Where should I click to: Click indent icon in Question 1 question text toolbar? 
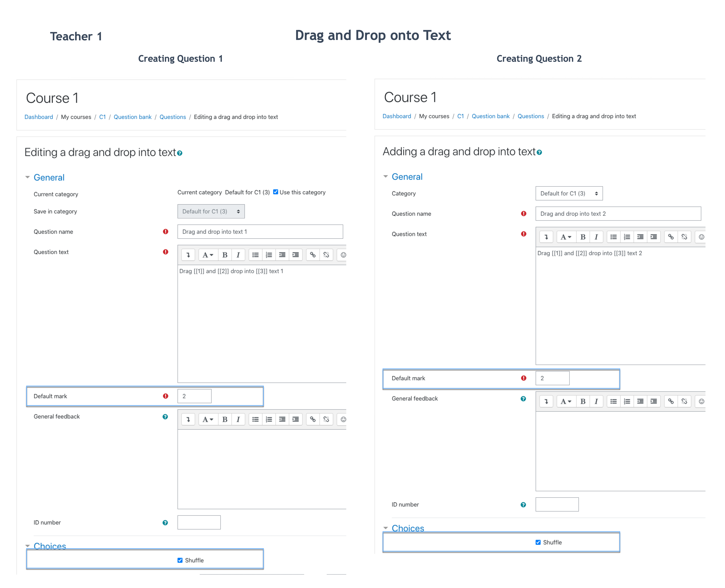(296, 255)
